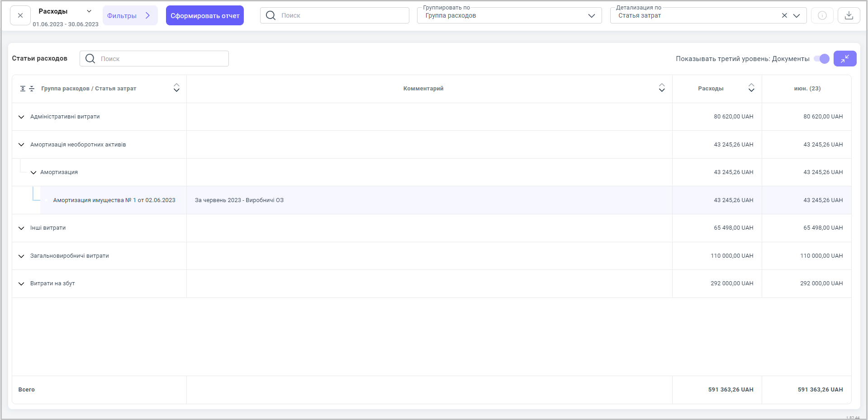Open document Амортизация имущества № 1
This screenshot has height=420, width=868.
[x=114, y=200]
